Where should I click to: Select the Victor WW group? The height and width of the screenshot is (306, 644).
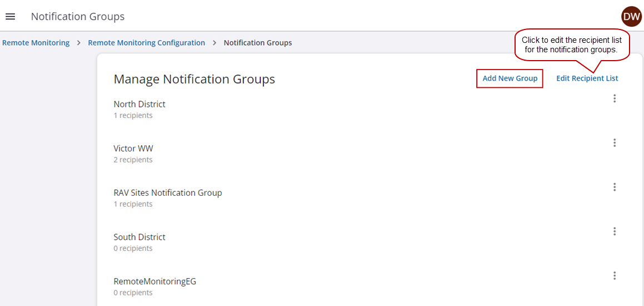(133, 149)
